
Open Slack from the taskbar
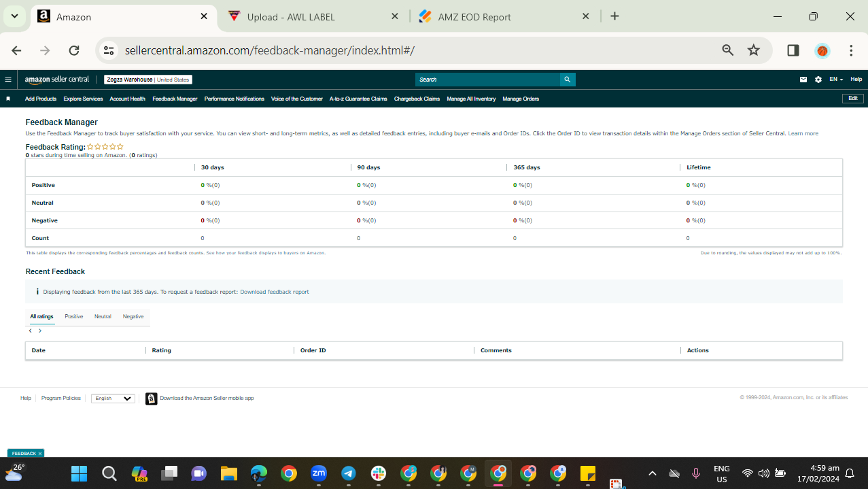point(379,473)
